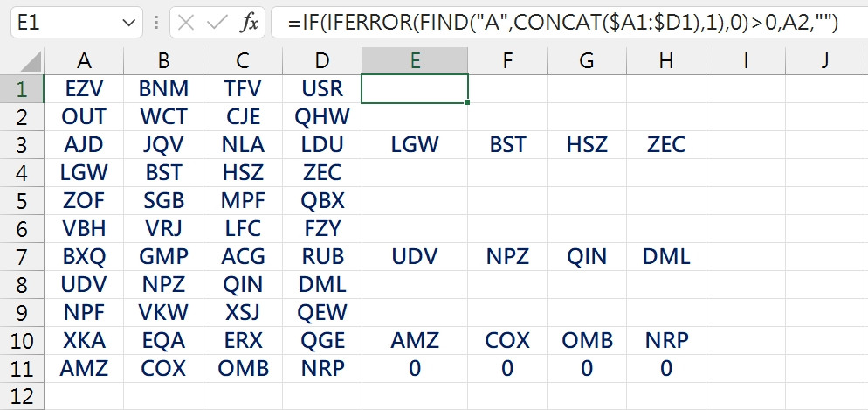Select row header 7

(x=22, y=256)
